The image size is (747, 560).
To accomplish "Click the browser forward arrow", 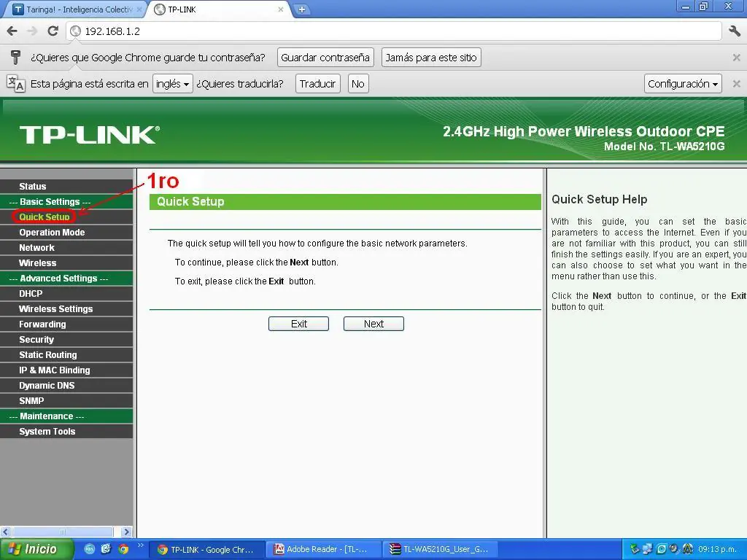I will click(x=32, y=31).
